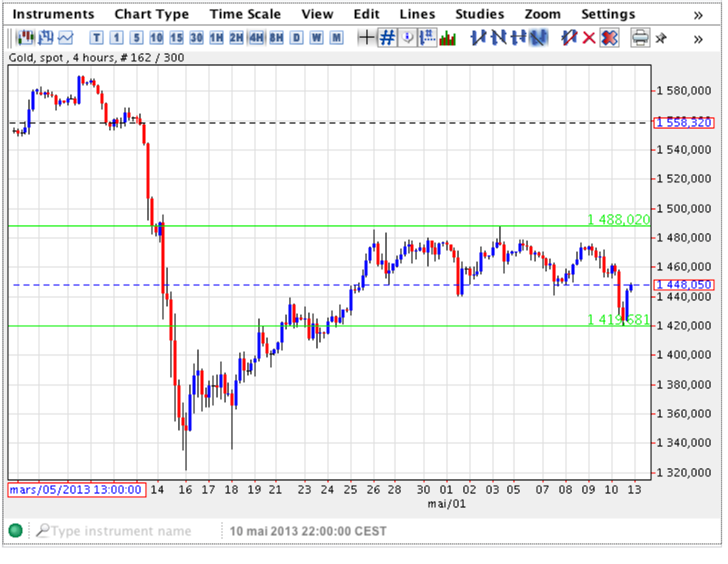Toggle the grid display button
Image resolution: width=728 pixels, height=564 pixels.
[x=386, y=38]
